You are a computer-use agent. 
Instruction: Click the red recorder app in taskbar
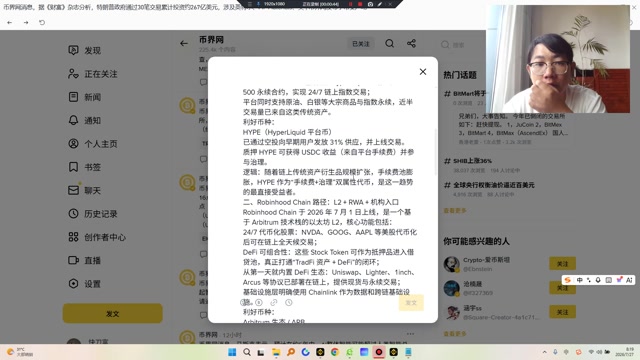coord(379,352)
